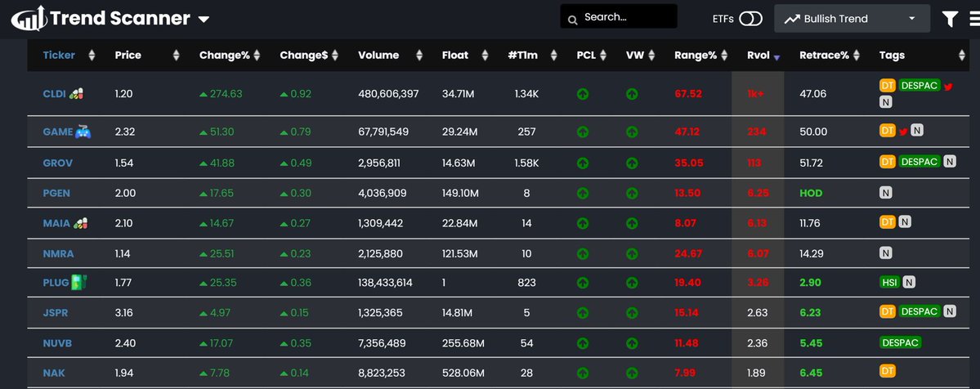This screenshot has width=980, height=389.
Task: Click the battery icon next to PLUG
Action: pos(78,282)
